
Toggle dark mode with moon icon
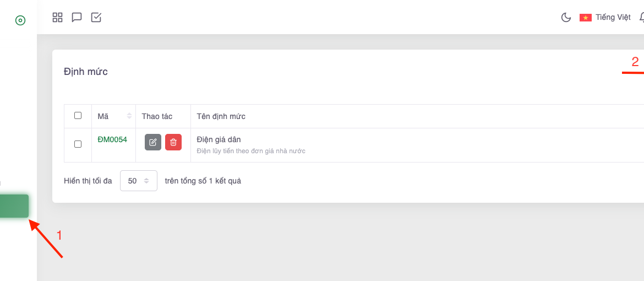point(566,18)
